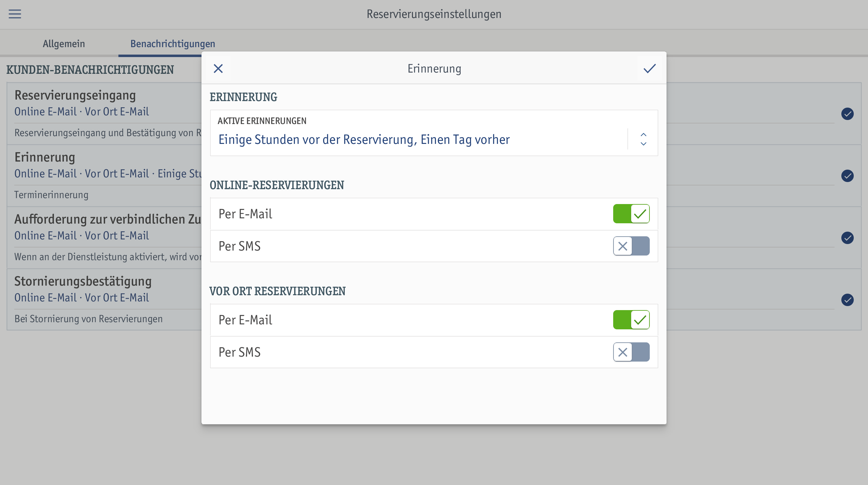The width and height of the screenshot is (868, 485).
Task: Click 'Online E-Mail · Vor Ort E-Mail' under Reservierungseingang
Action: [x=82, y=112]
